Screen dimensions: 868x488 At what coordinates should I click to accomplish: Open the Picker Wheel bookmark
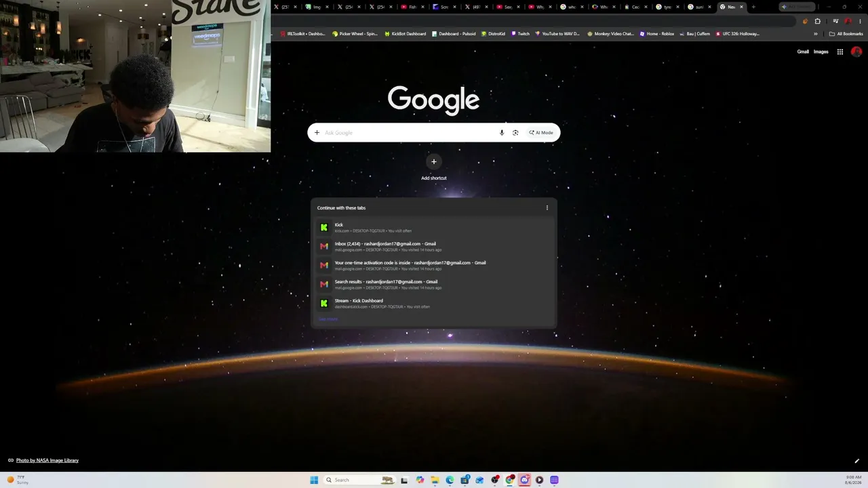[355, 34]
